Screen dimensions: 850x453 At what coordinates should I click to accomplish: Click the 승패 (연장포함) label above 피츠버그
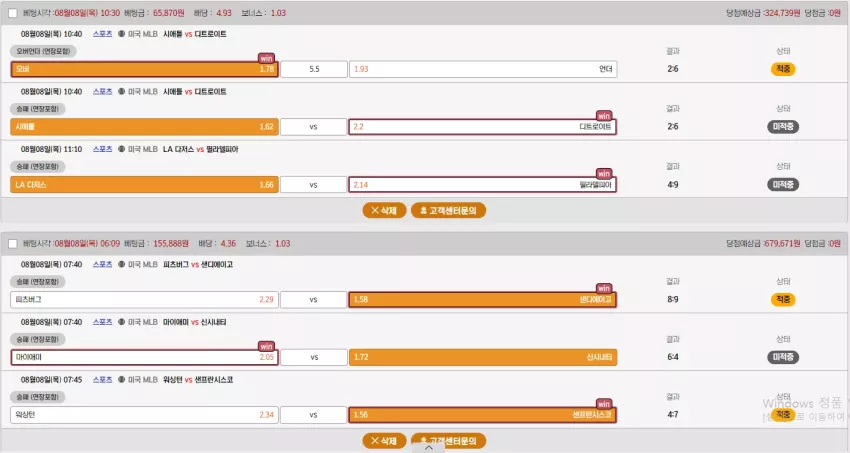pyautogui.click(x=37, y=282)
